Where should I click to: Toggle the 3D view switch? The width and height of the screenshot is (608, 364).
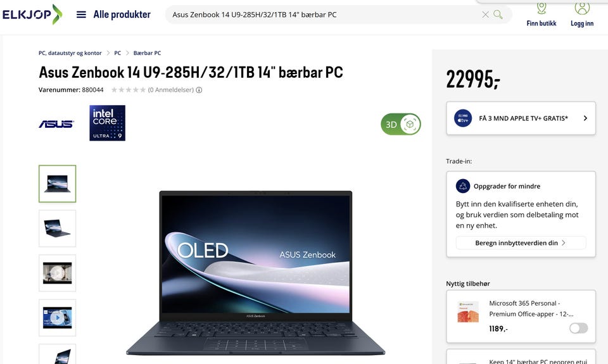(400, 124)
